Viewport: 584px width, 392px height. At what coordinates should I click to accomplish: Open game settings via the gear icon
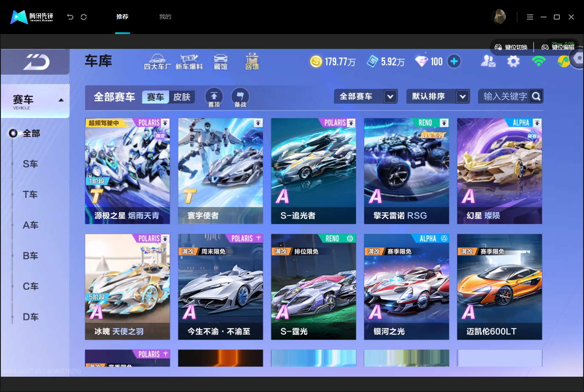(513, 62)
